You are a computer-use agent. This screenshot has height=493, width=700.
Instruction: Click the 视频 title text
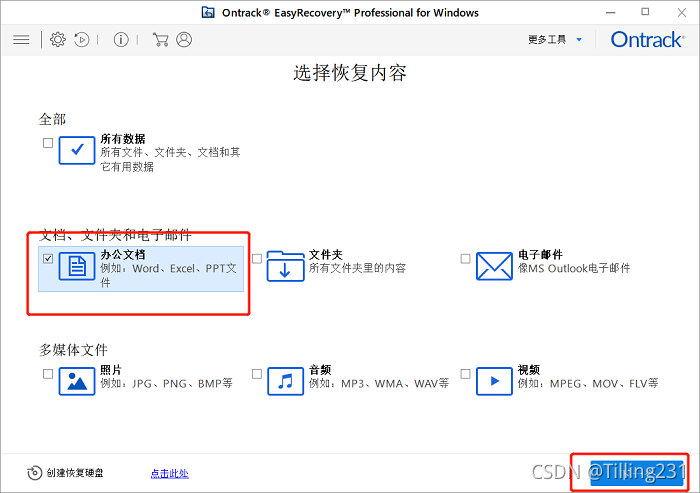coord(529,370)
